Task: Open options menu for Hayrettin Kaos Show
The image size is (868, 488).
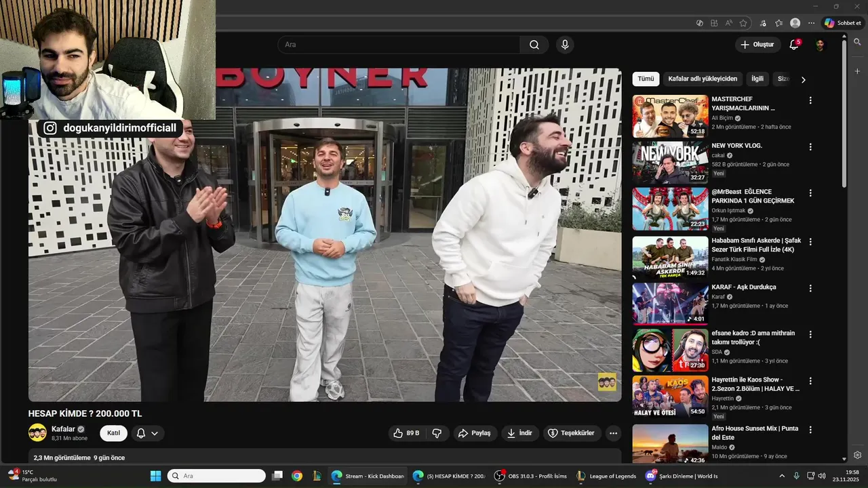Action: 810,381
